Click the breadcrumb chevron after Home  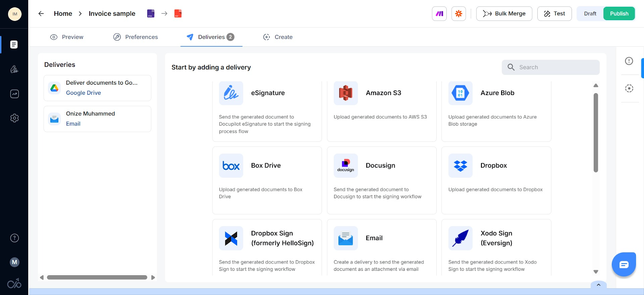click(x=80, y=14)
